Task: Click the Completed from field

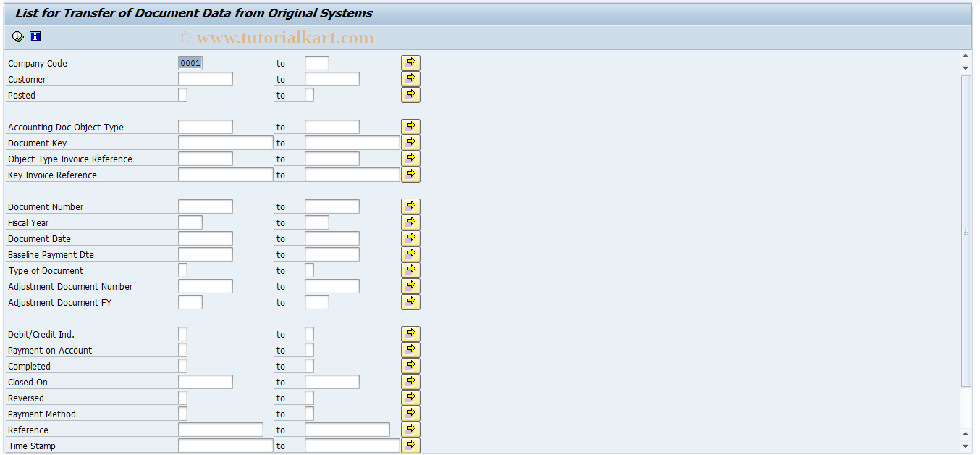Action: tap(182, 366)
